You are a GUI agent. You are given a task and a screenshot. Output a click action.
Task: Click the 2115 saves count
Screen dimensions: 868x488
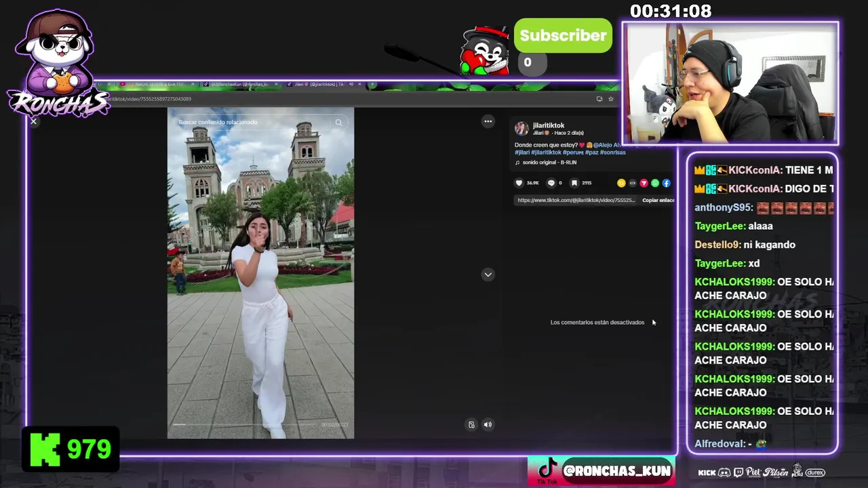coord(587,183)
